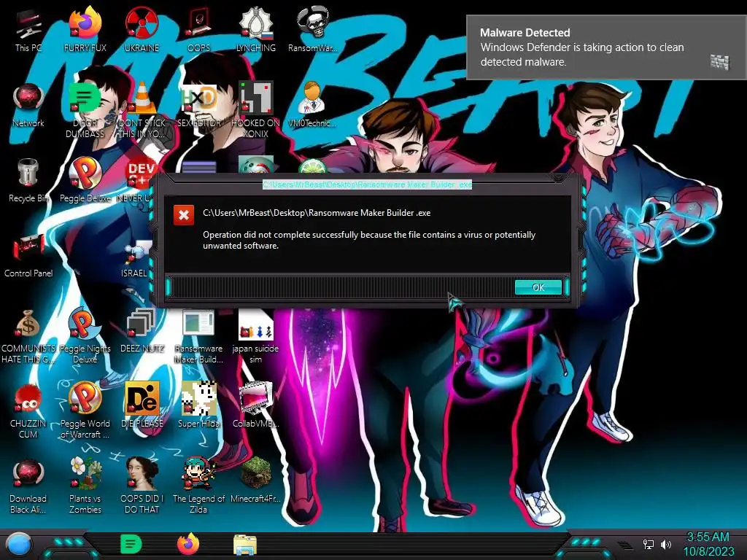The height and width of the screenshot is (560, 747).
Task: Click the highlighted dialog title path text
Action: pyautogui.click(x=368, y=184)
